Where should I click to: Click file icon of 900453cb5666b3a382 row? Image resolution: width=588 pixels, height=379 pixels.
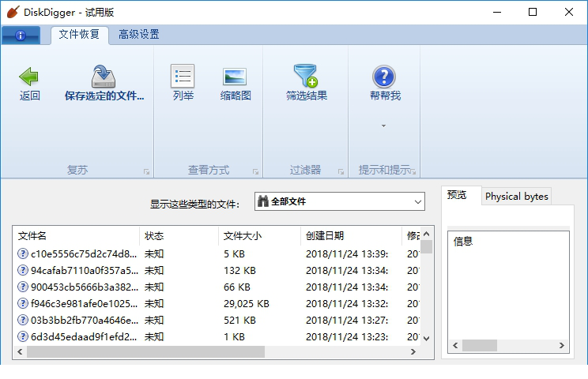pos(23,287)
